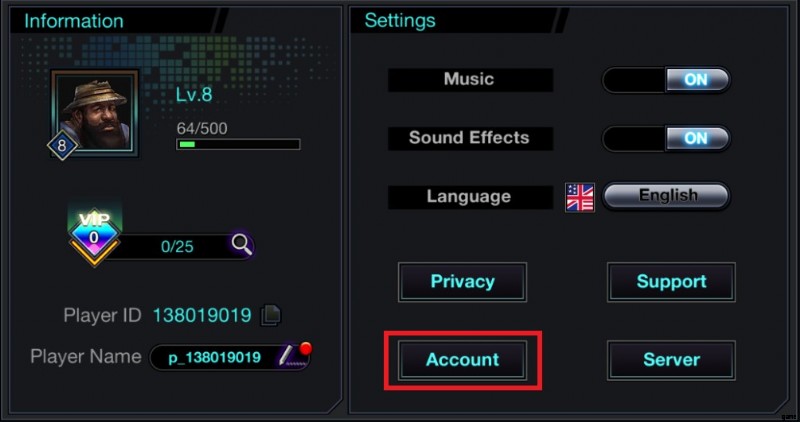Copy the Player ID with the copy icon
The height and width of the screenshot is (422, 800).
[270, 315]
